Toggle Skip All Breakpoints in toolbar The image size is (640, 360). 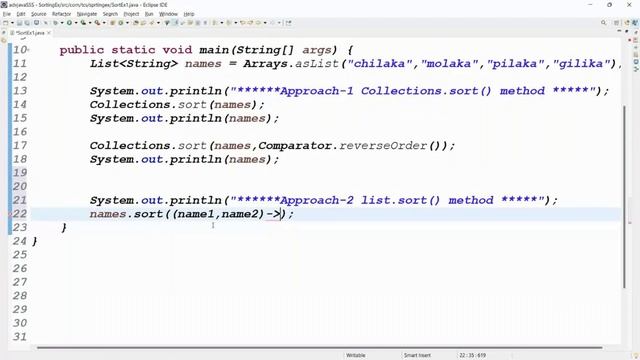click(x=46, y=23)
